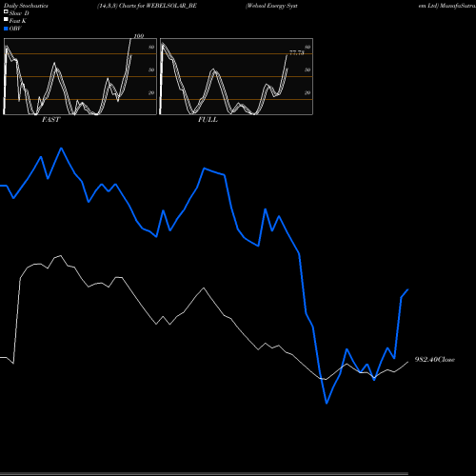
Task: Click the '50' axis label in FULL chart
Action: coord(307,69)
